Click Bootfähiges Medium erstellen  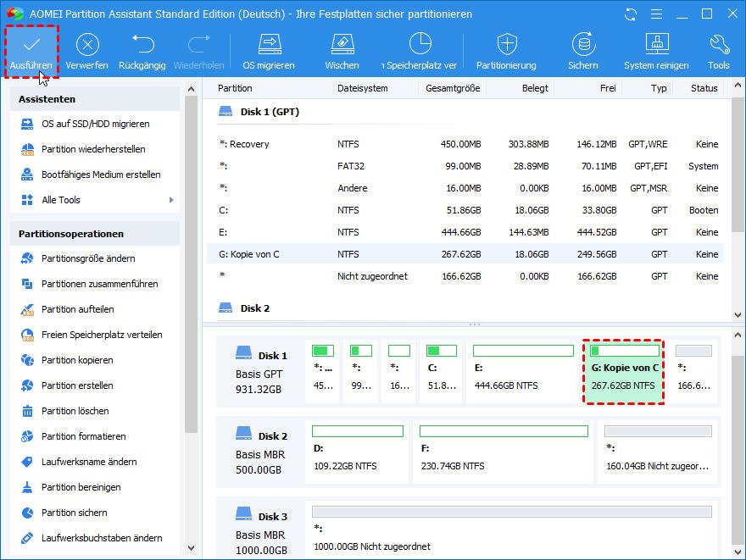point(101,175)
